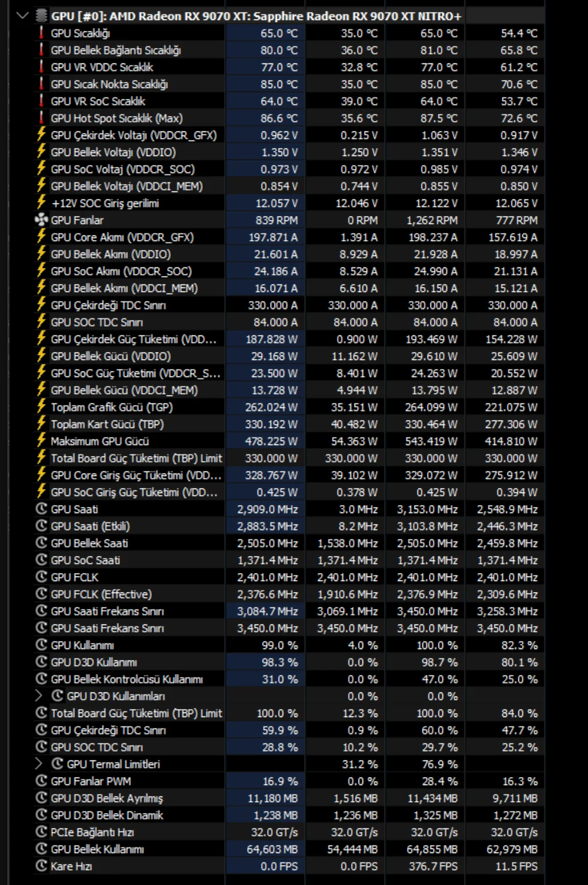Image resolution: width=588 pixels, height=885 pixels.
Task: Click the 16.9 % GPU Fanlar PWM value
Action: pyautogui.click(x=280, y=781)
